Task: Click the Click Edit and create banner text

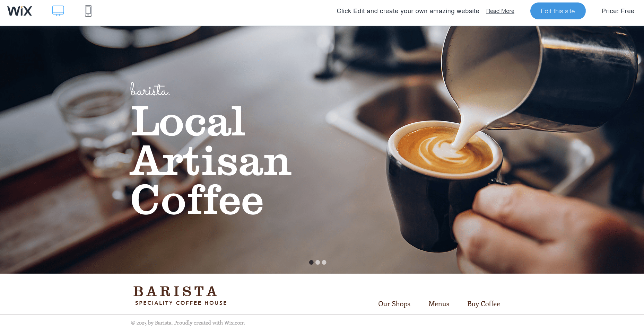Action: pos(408,11)
